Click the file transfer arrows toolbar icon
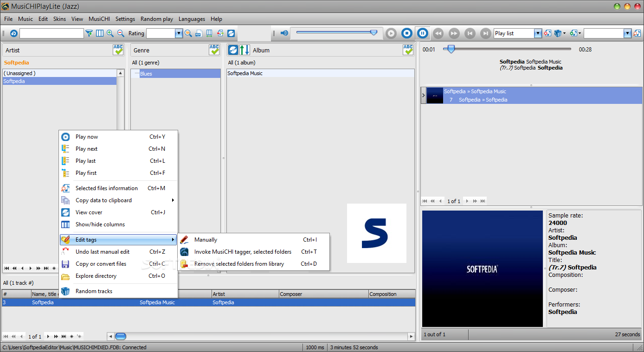 click(x=220, y=33)
